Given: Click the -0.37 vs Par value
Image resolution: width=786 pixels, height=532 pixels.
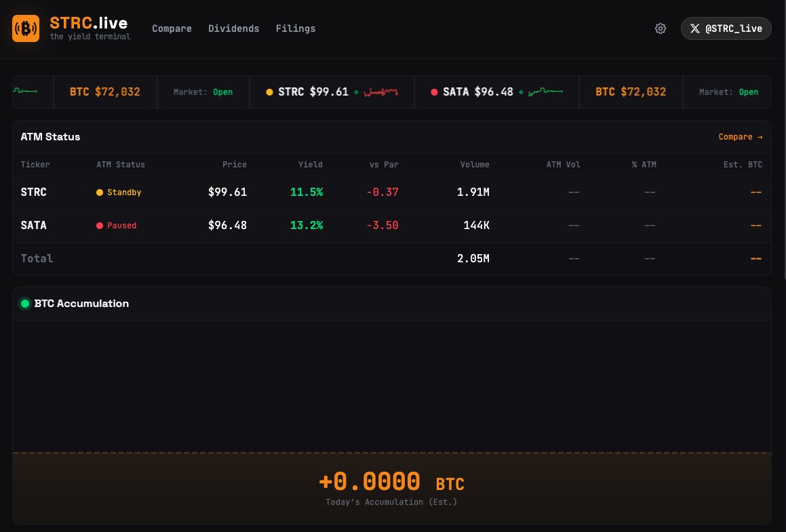Looking at the screenshot, I should pos(382,192).
